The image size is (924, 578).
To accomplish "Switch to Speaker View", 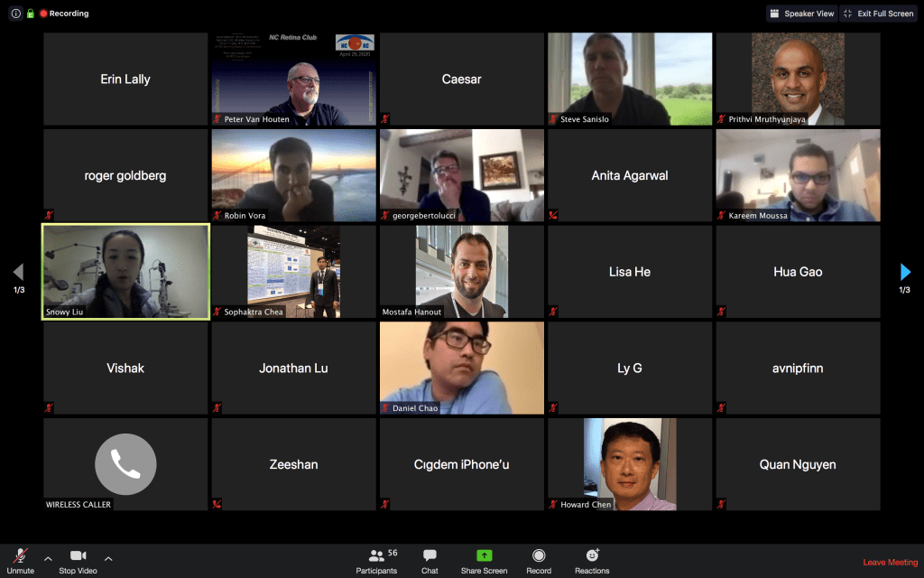I will point(801,14).
